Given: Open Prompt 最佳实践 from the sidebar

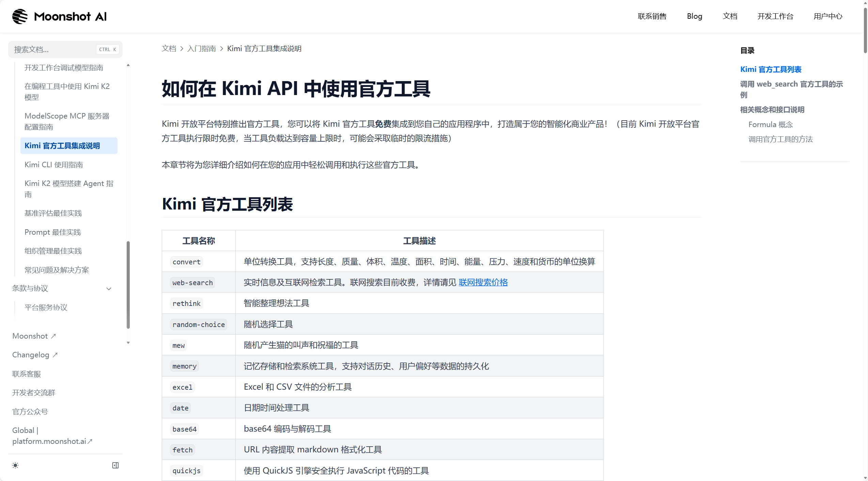Looking at the screenshot, I should click(52, 232).
